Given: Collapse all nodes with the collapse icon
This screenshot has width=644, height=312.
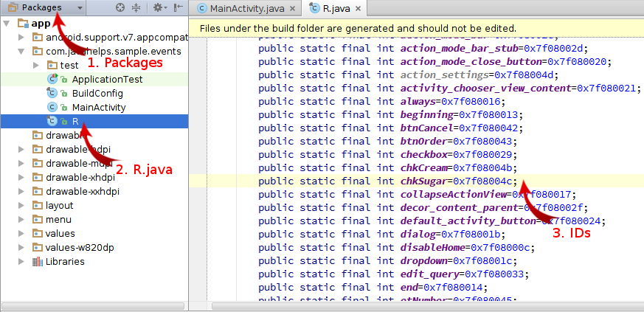Looking at the screenshot, I should [x=136, y=7].
